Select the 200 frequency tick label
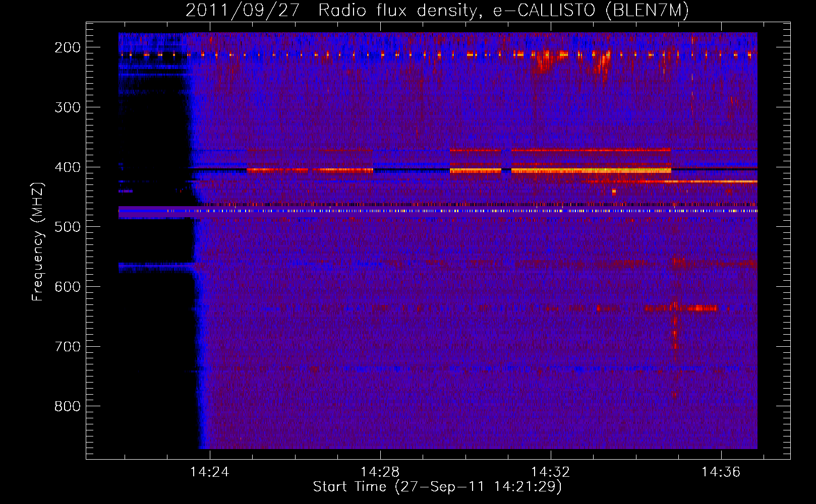The image size is (816, 504). coord(68,47)
